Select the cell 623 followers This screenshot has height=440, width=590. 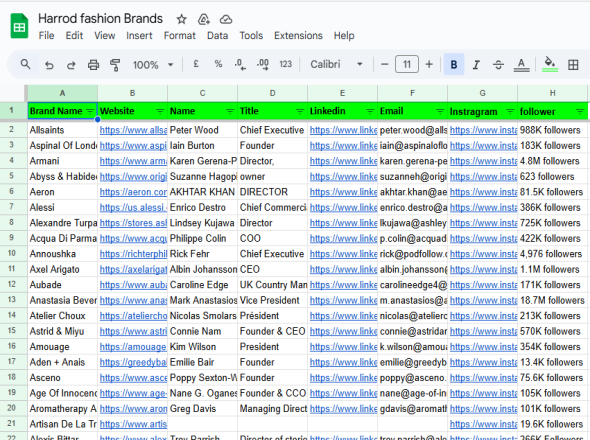(x=552, y=177)
